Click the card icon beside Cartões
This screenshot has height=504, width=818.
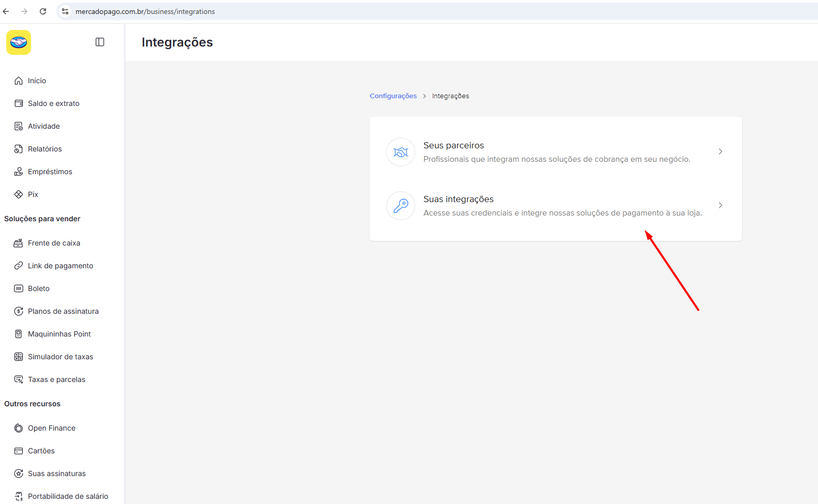[19, 451]
